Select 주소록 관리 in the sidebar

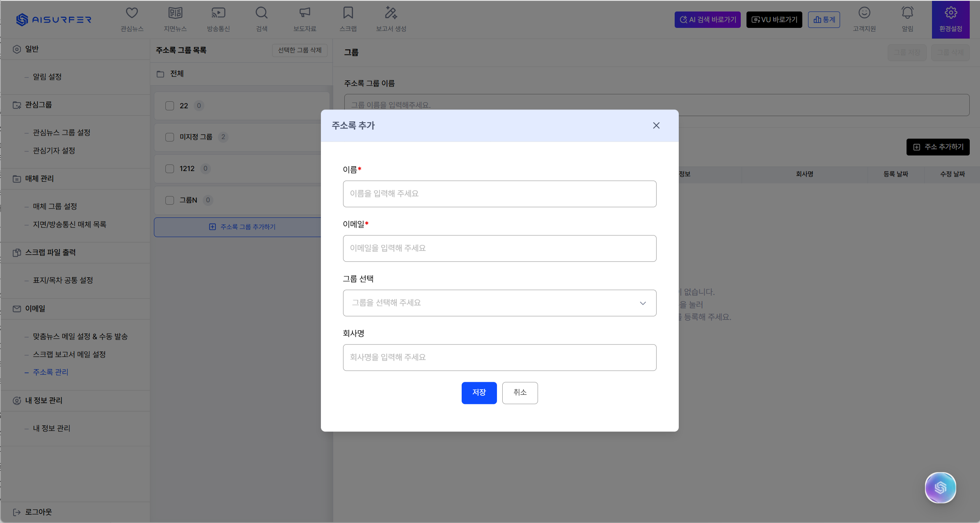coord(50,372)
